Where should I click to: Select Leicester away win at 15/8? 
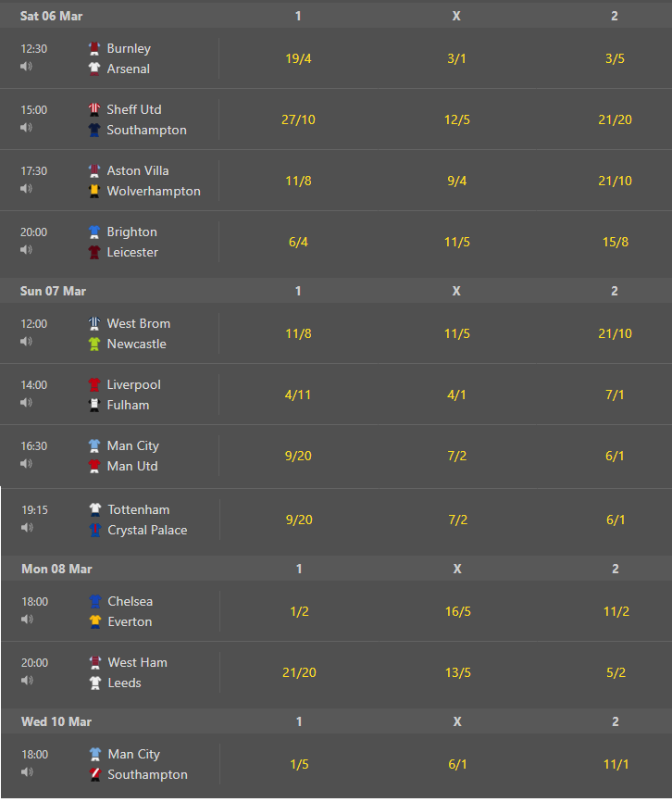[x=616, y=242]
